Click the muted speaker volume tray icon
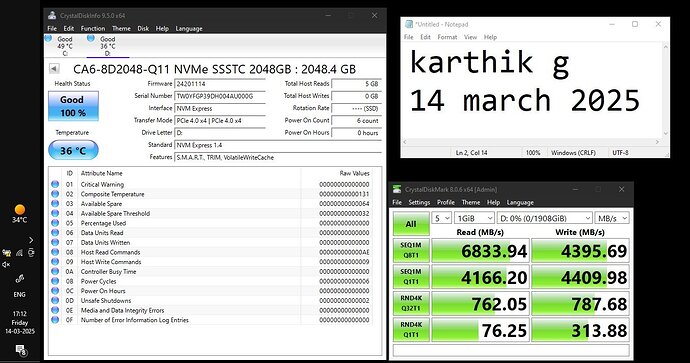 click(x=6, y=265)
